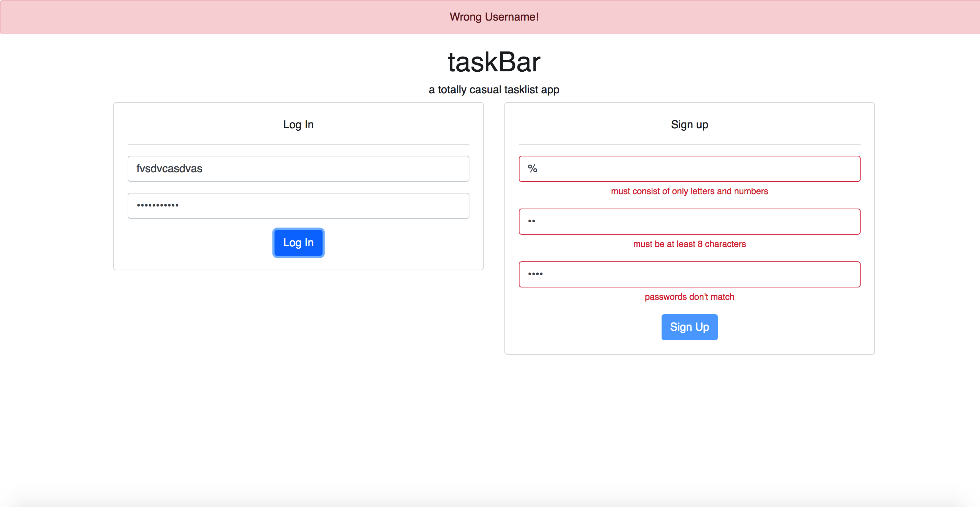Click the divider line under Log In heading
The image size is (980, 507).
click(x=298, y=144)
